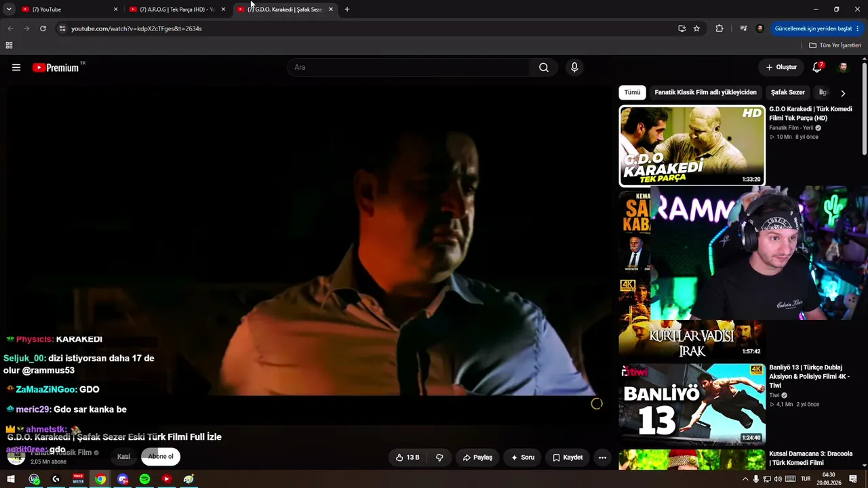Open the tab search dropdown in Chrome
The height and width of the screenshot is (488, 868).
click(x=9, y=9)
